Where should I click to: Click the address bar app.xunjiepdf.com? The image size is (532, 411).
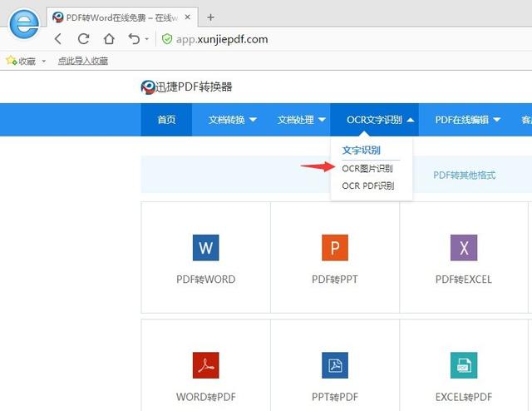(x=222, y=39)
